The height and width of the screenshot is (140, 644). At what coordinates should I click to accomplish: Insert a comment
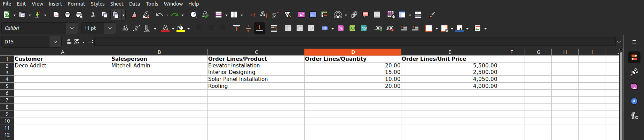366,15
